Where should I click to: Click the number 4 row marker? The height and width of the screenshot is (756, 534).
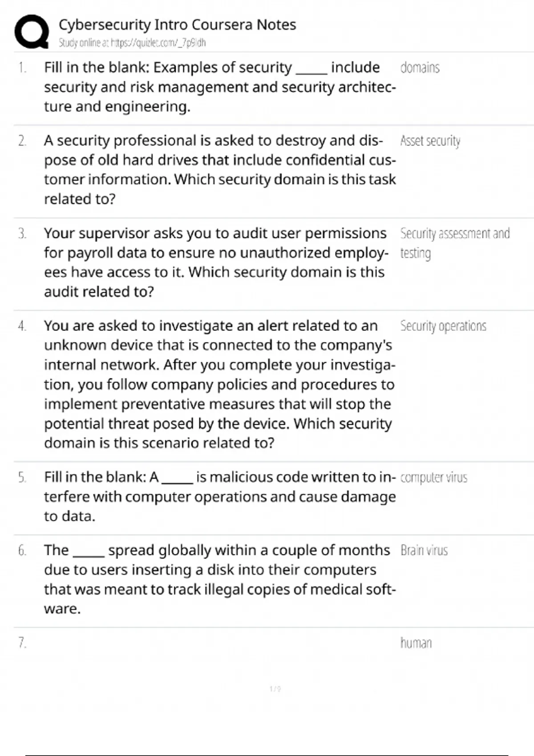tap(22, 326)
